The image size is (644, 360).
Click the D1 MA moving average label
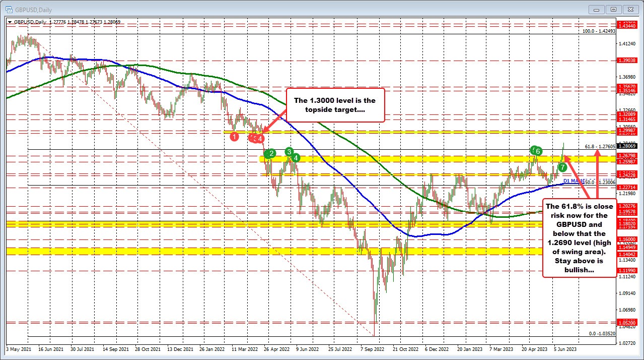tap(573, 181)
